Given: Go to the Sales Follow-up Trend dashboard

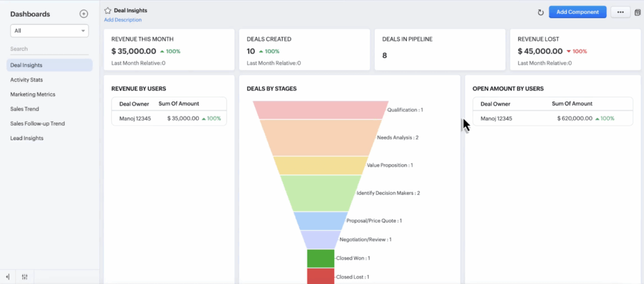Looking at the screenshot, I should 37,124.
